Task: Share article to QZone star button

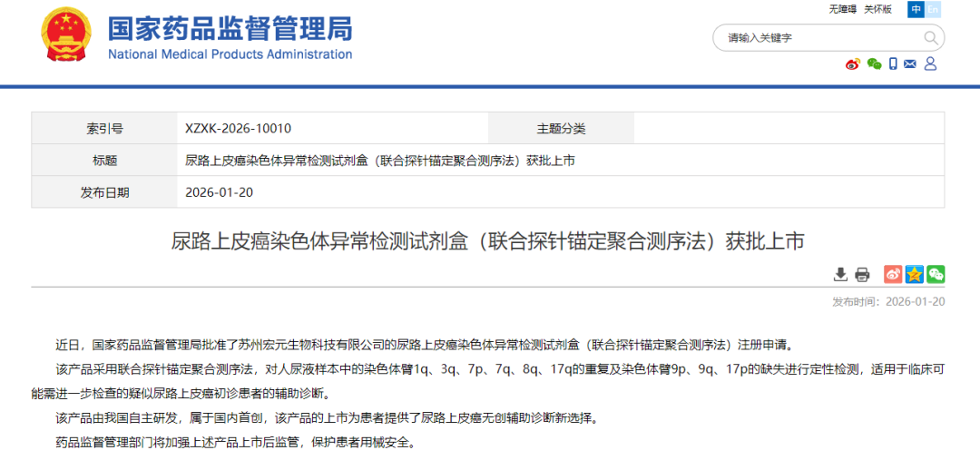Action: 915,274
